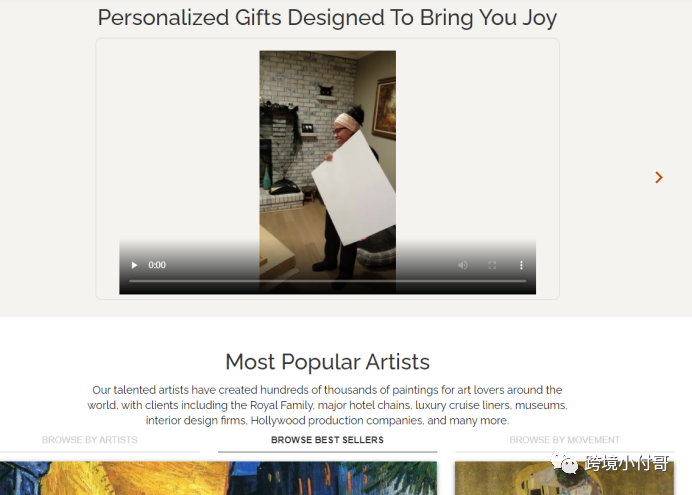Viewport: 692px width, 495px height.
Task: Open the Browse By Movement tab
Action: tap(564, 440)
